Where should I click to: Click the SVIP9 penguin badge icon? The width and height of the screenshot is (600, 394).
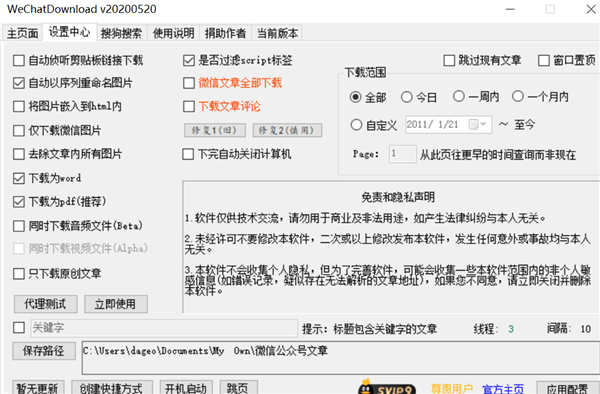tap(387, 387)
